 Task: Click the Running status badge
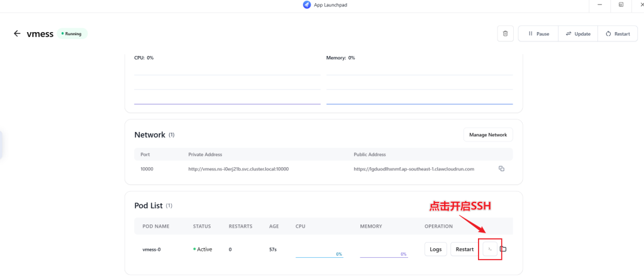[x=72, y=34]
